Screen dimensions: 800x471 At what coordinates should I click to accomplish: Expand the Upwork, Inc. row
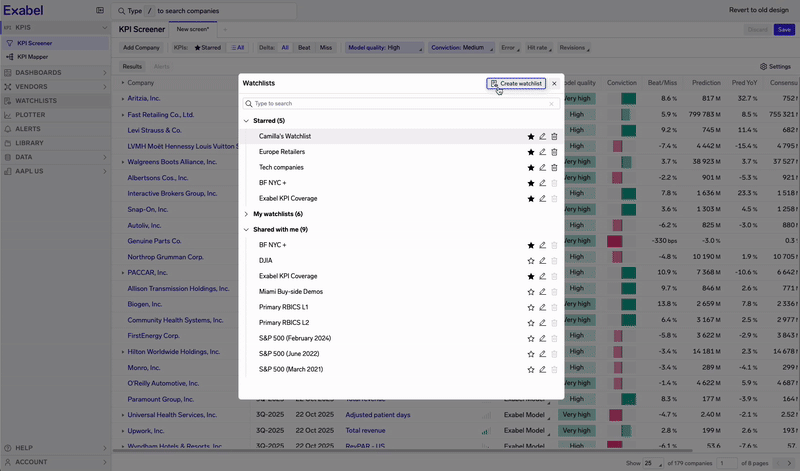(122, 431)
